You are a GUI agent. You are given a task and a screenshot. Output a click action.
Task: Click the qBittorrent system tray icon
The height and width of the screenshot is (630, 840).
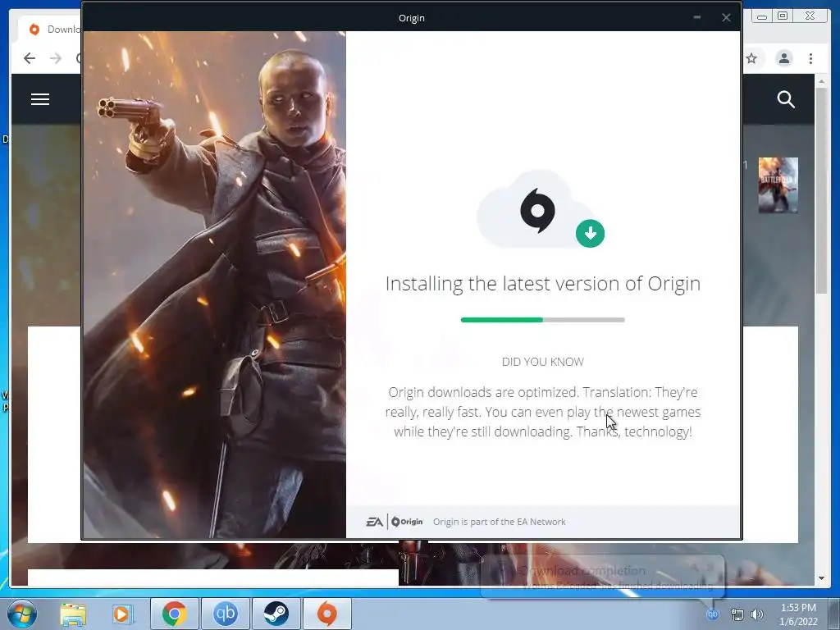tap(713, 614)
